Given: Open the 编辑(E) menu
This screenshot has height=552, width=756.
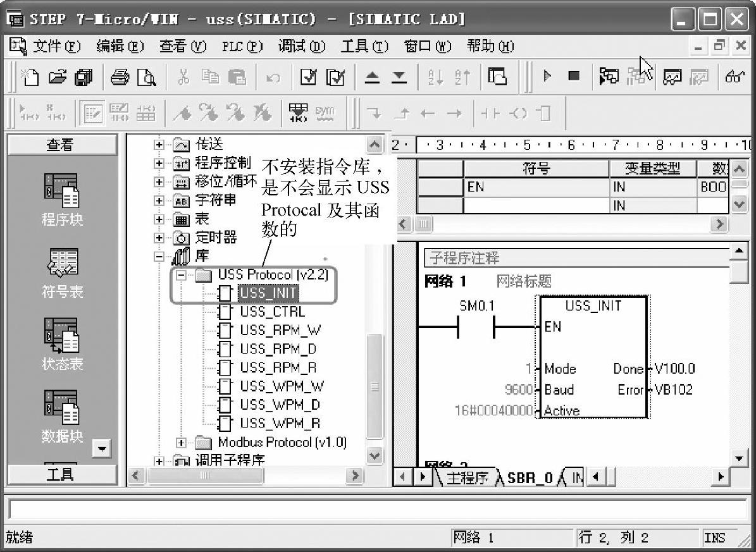Looking at the screenshot, I should (120, 46).
